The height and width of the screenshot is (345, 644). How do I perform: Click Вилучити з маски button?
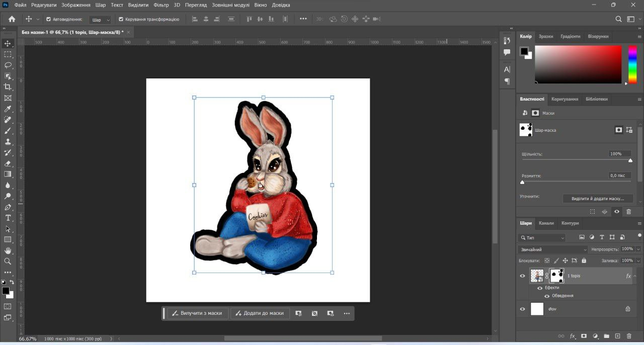click(198, 313)
